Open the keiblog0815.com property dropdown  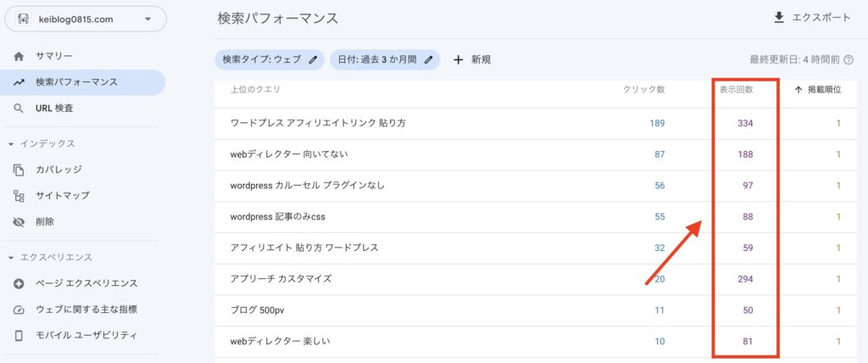pyautogui.click(x=83, y=19)
